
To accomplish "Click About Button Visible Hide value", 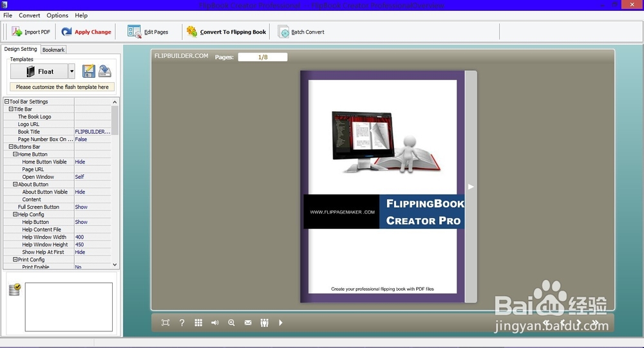I will 80,192.
